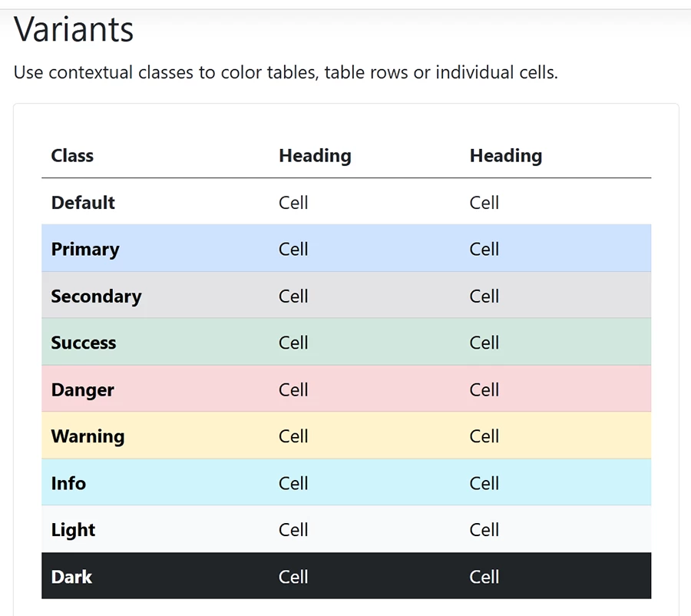Select the Light row label
The width and height of the screenshot is (691, 616).
[73, 531]
